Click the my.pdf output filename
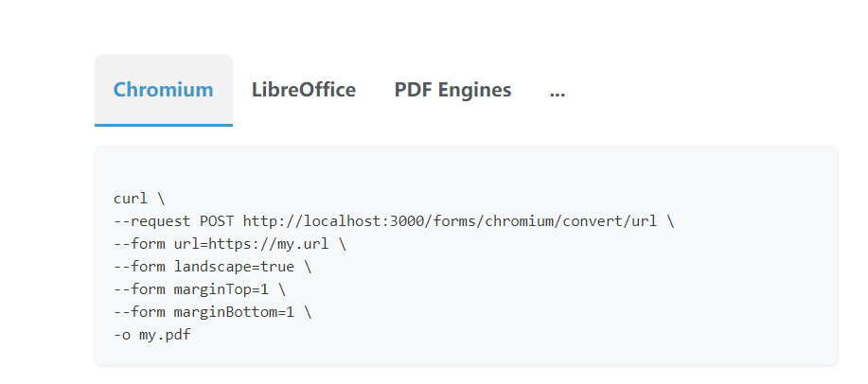This screenshot has width=868, height=384. click(x=165, y=335)
